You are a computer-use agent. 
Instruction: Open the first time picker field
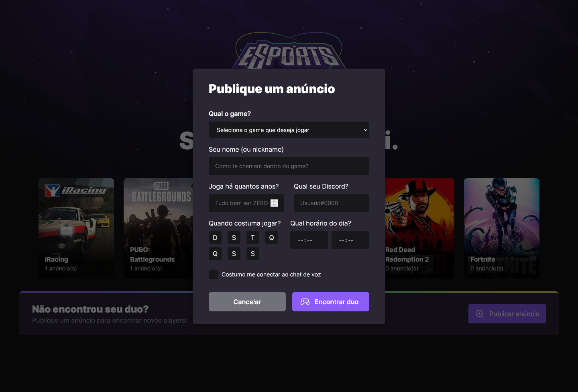[309, 240]
